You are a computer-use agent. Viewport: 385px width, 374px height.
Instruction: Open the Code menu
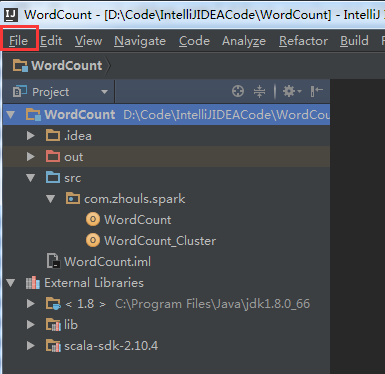(194, 41)
